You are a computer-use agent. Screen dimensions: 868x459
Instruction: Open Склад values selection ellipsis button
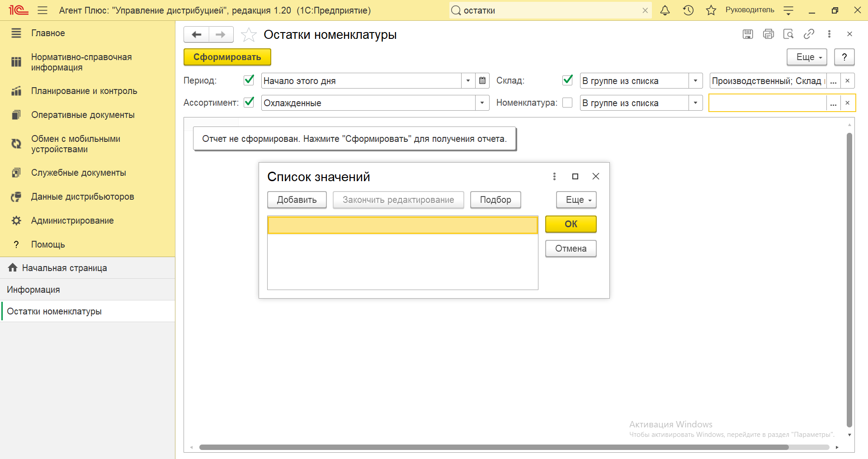pyautogui.click(x=833, y=80)
